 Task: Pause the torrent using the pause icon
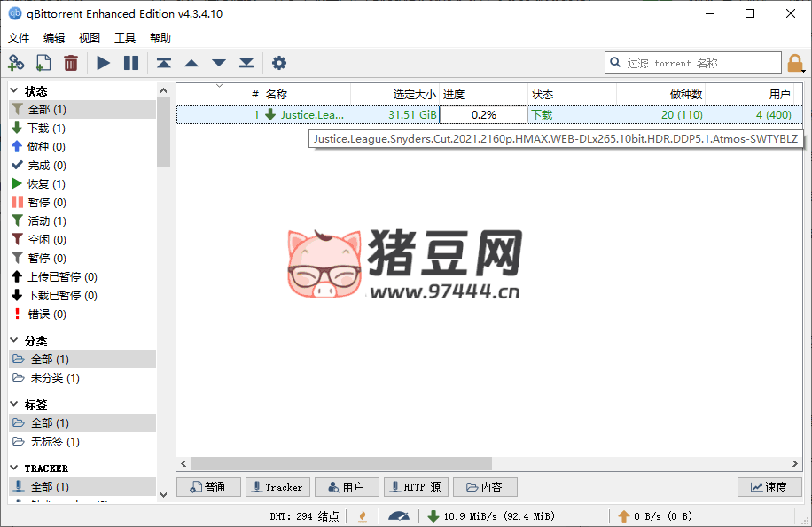coord(131,63)
